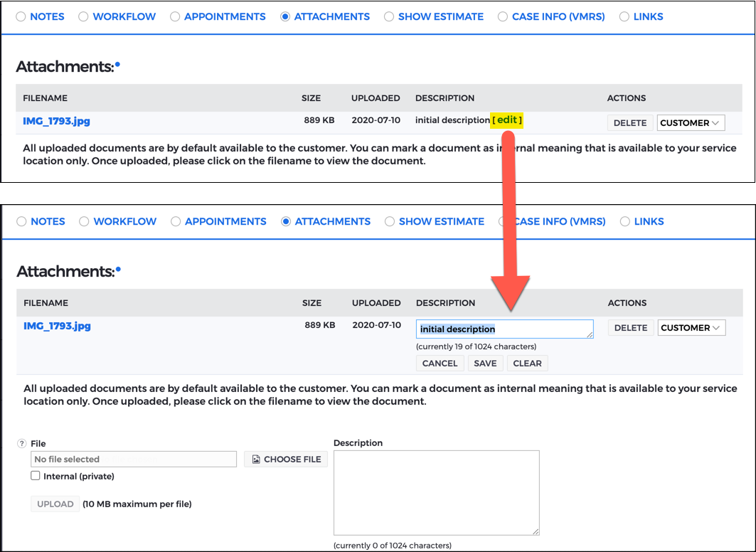Select the WORKFLOW radio in the upper panel
The width and height of the screenshot is (756, 552).
(x=83, y=16)
